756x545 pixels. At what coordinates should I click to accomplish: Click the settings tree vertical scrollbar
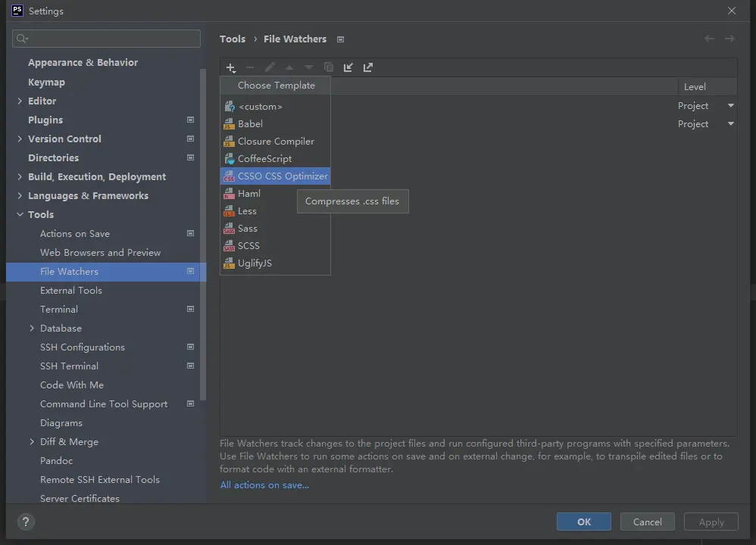click(203, 235)
